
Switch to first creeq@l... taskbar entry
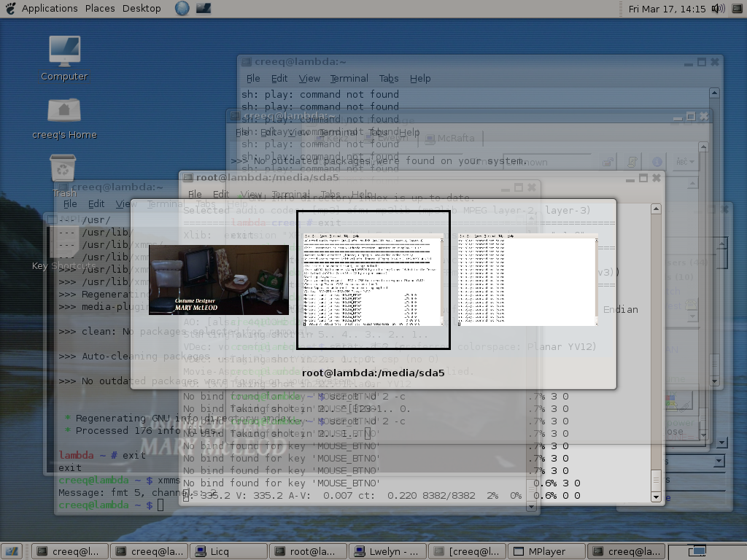(69, 551)
